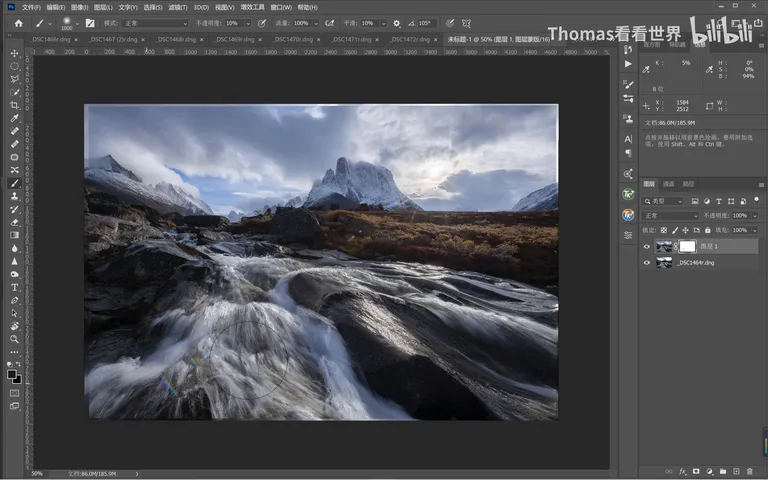Expand the smoothing 10% dropdown arrow
The height and width of the screenshot is (480, 768).
point(384,23)
